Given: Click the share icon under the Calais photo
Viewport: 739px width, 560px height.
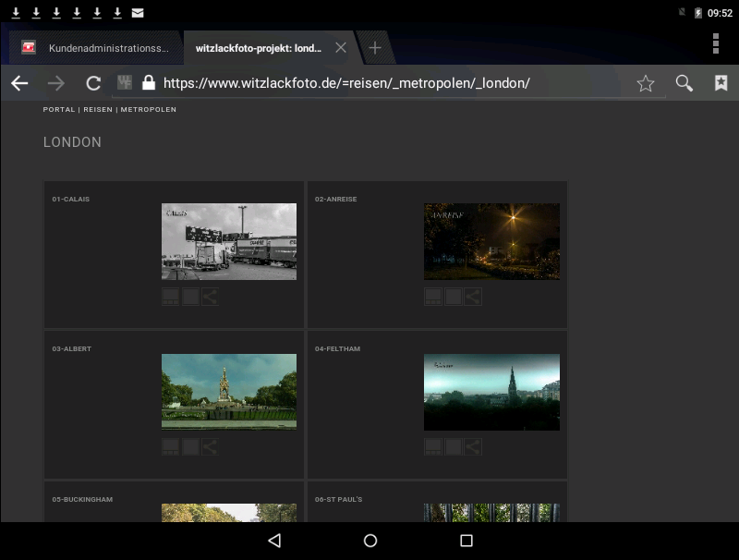Looking at the screenshot, I should coord(210,297).
